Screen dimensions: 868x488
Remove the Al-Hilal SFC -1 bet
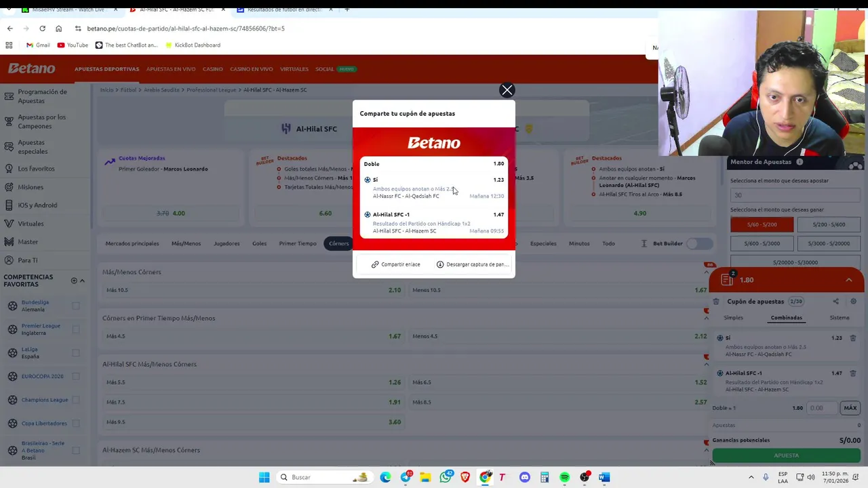click(x=853, y=373)
